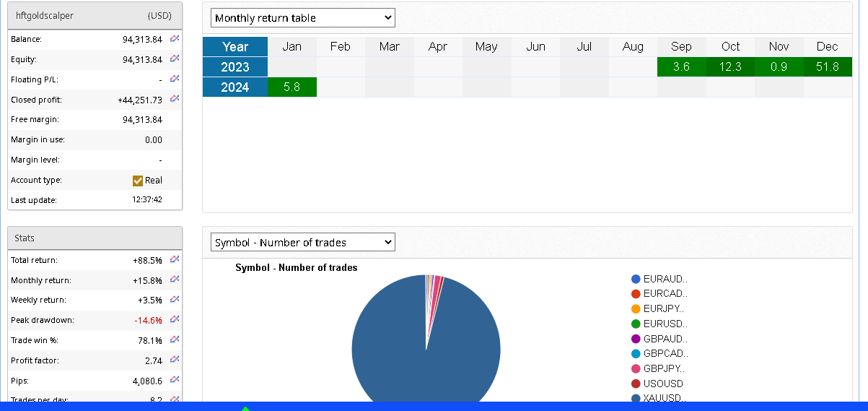Open chart icon beside Peak drawdown

[175, 319]
